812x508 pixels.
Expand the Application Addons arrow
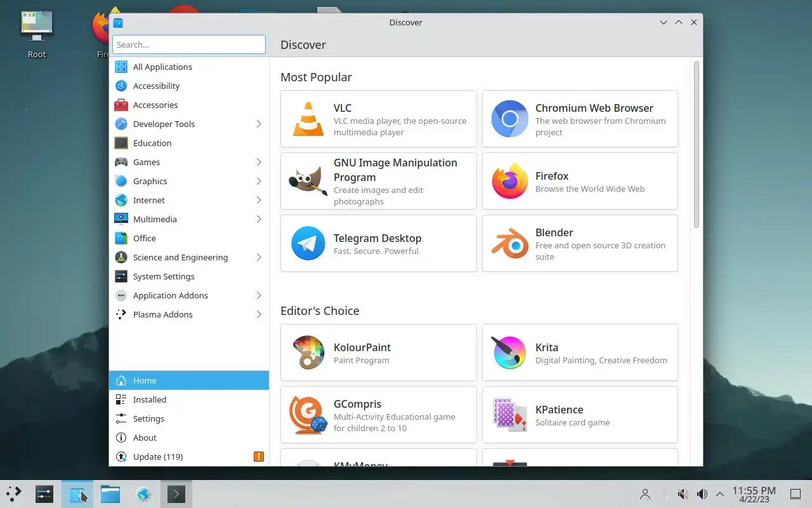tap(259, 295)
